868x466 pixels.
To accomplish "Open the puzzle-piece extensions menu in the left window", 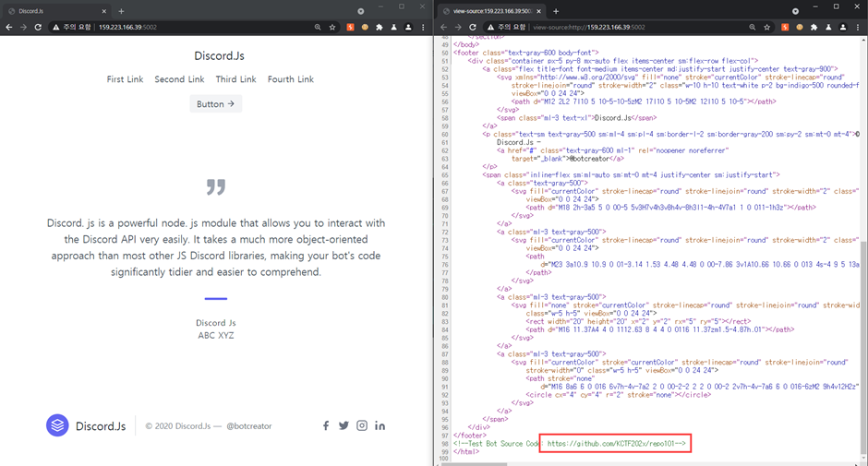I will (x=380, y=27).
